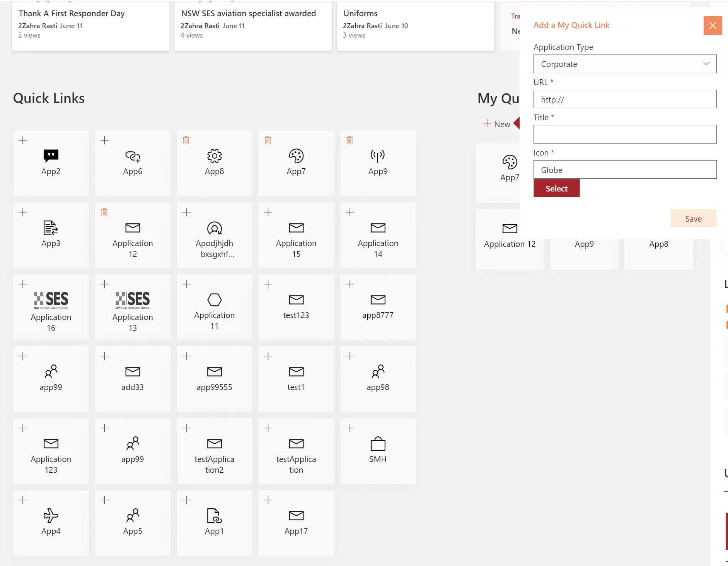
Task: Click the Save button
Action: [x=693, y=219]
